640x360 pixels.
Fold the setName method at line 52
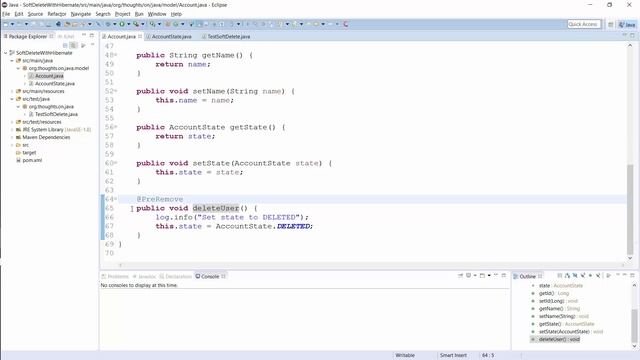(116, 91)
